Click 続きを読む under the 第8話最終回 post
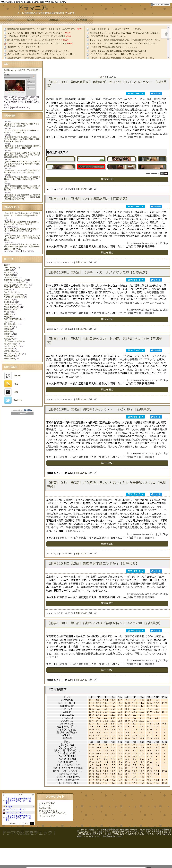172x868 pixels. (107, 179)
